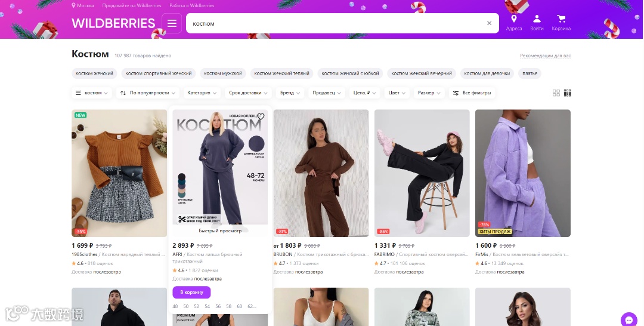Image resolution: width=644 pixels, height=326 pixels.
Task: Switch to small tile grid view
Action: pos(567,93)
